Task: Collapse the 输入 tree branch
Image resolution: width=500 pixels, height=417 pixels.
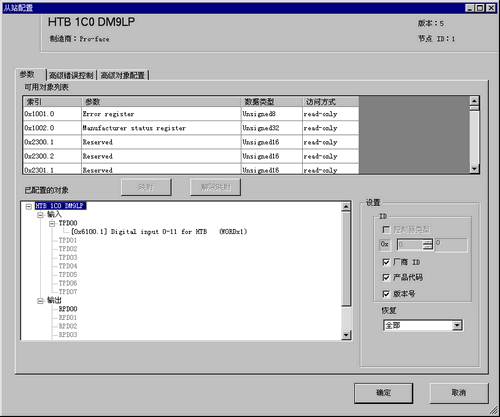Action: coord(40,215)
